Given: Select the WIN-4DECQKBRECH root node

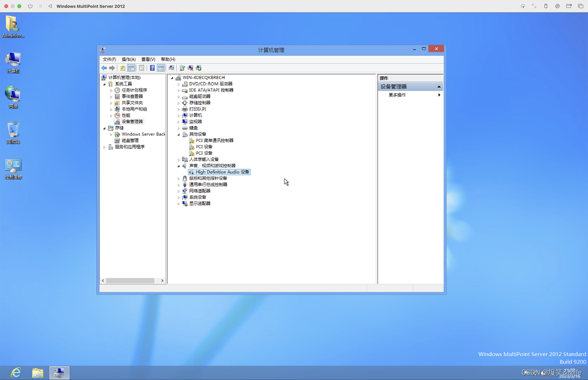Looking at the screenshot, I should tap(203, 78).
